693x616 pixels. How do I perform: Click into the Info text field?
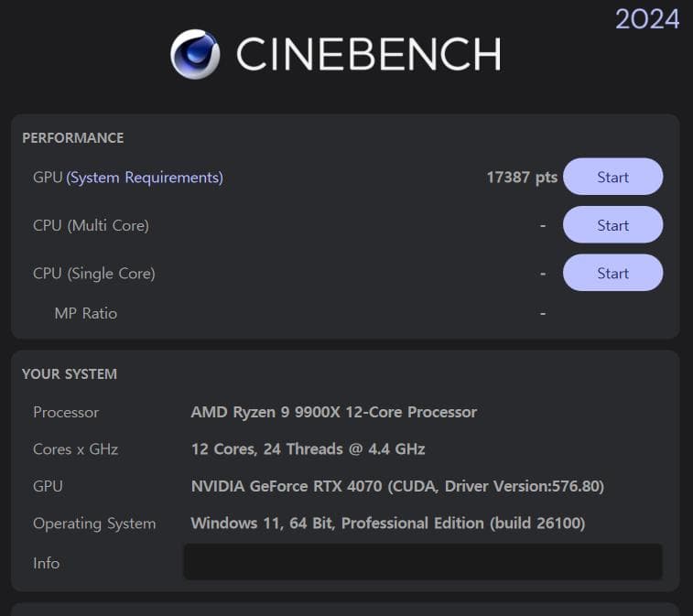point(422,562)
